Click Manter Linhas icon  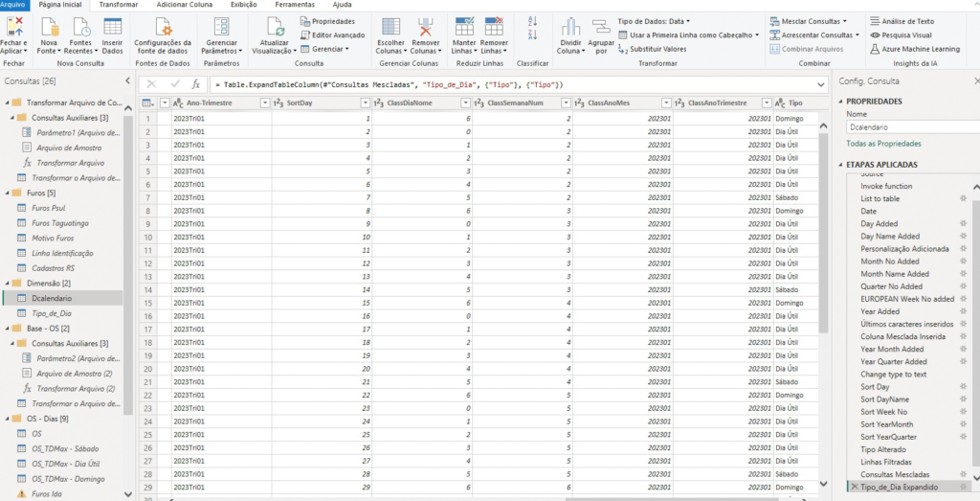pyautogui.click(x=464, y=28)
